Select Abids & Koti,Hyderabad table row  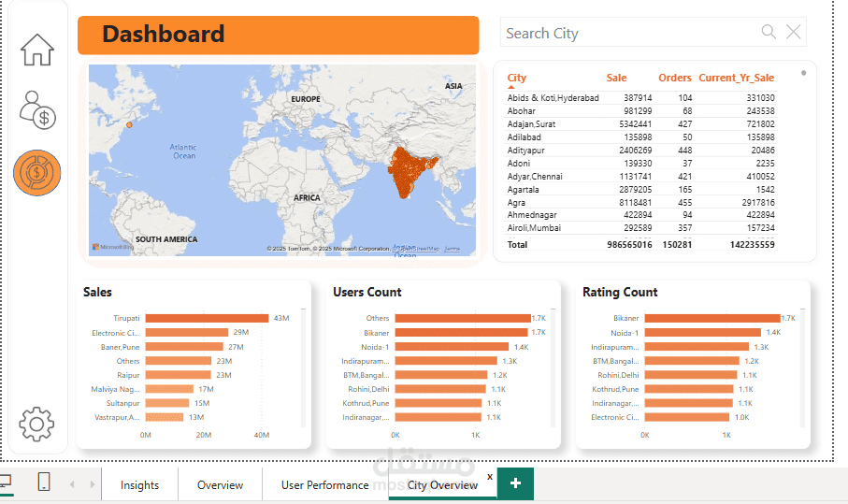(x=640, y=98)
